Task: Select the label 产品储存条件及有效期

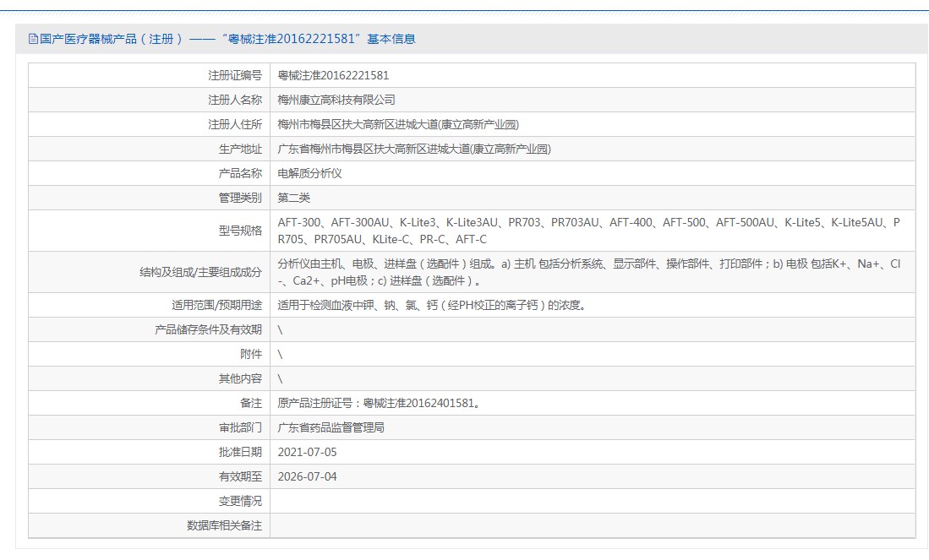Action: pos(208,329)
